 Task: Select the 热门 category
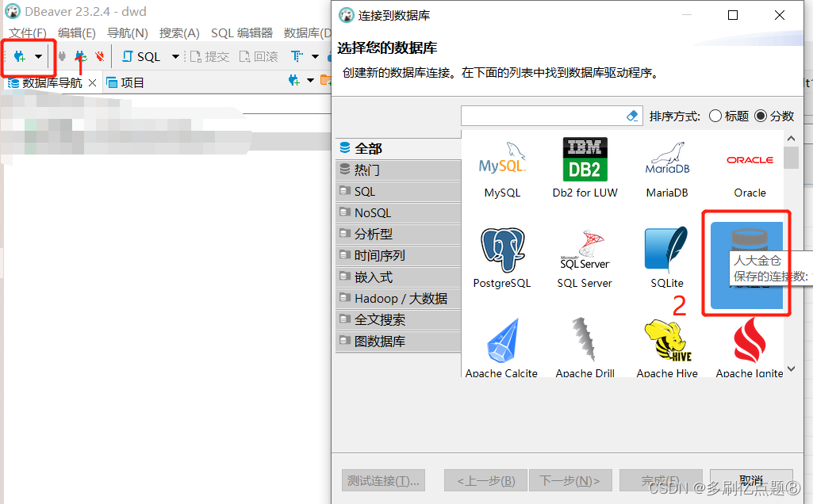point(398,170)
